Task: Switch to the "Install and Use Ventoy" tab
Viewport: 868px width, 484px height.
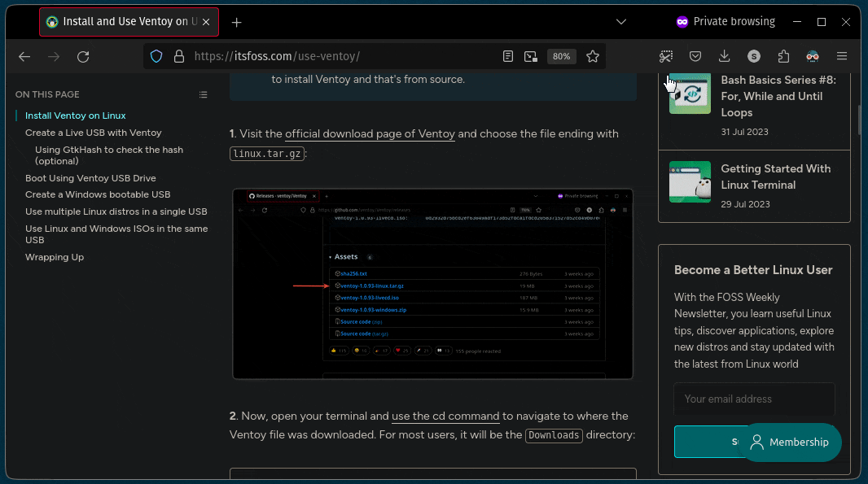Action: (x=126, y=22)
